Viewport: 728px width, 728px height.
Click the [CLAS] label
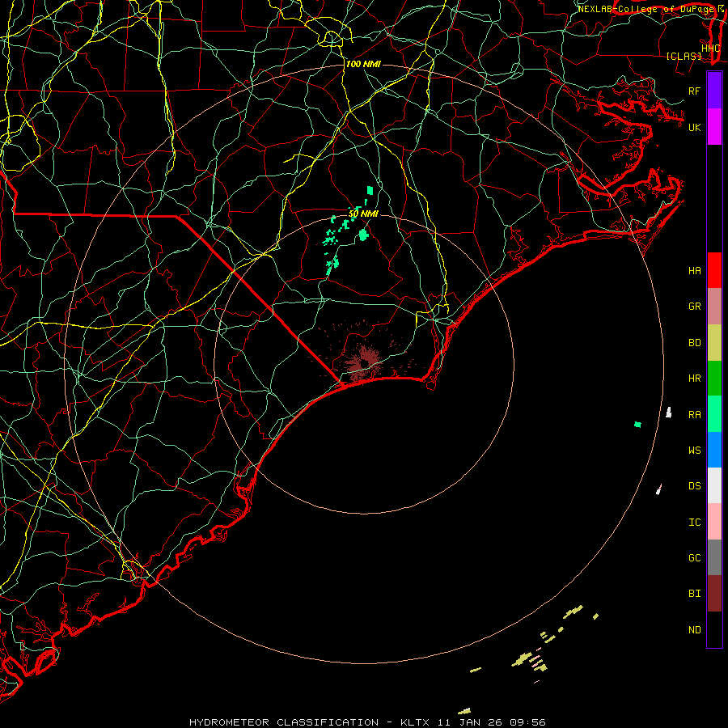point(684,57)
